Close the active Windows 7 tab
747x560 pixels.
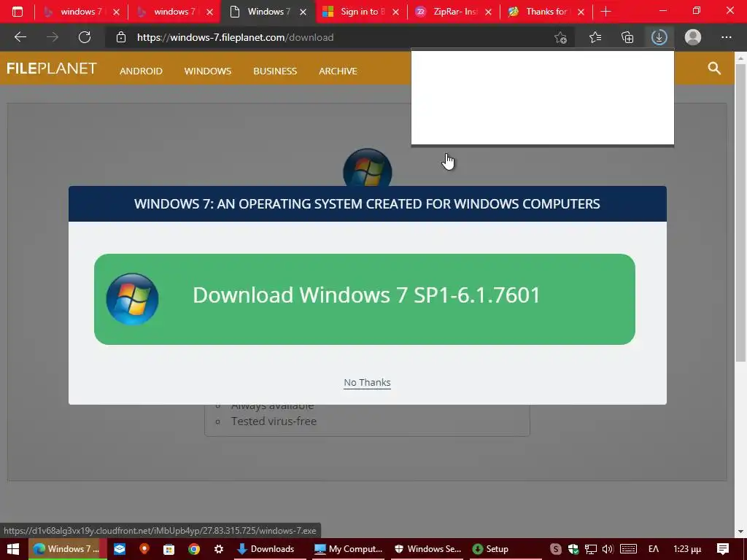pos(303,12)
